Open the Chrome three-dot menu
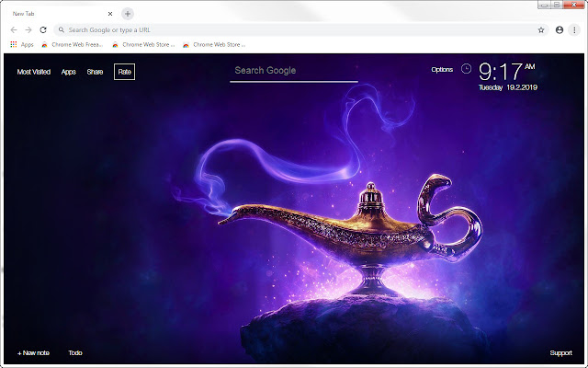588x368 pixels. point(574,30)
